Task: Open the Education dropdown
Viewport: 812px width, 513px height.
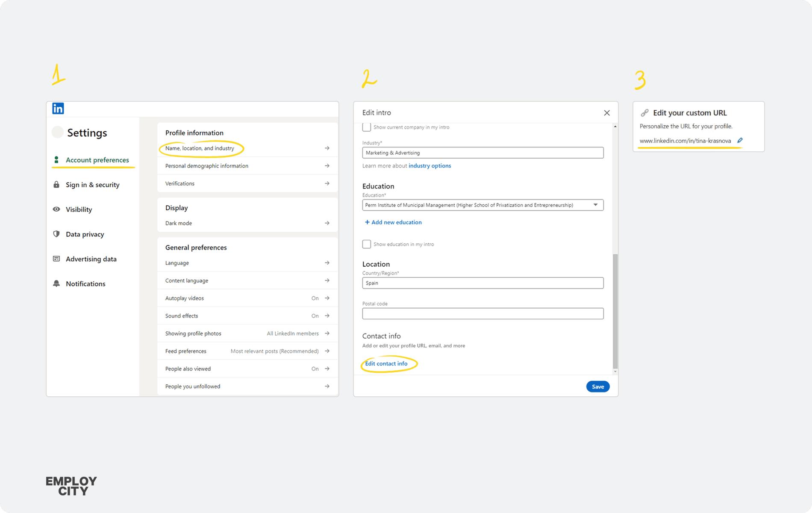Action: (x=483, y=205)
